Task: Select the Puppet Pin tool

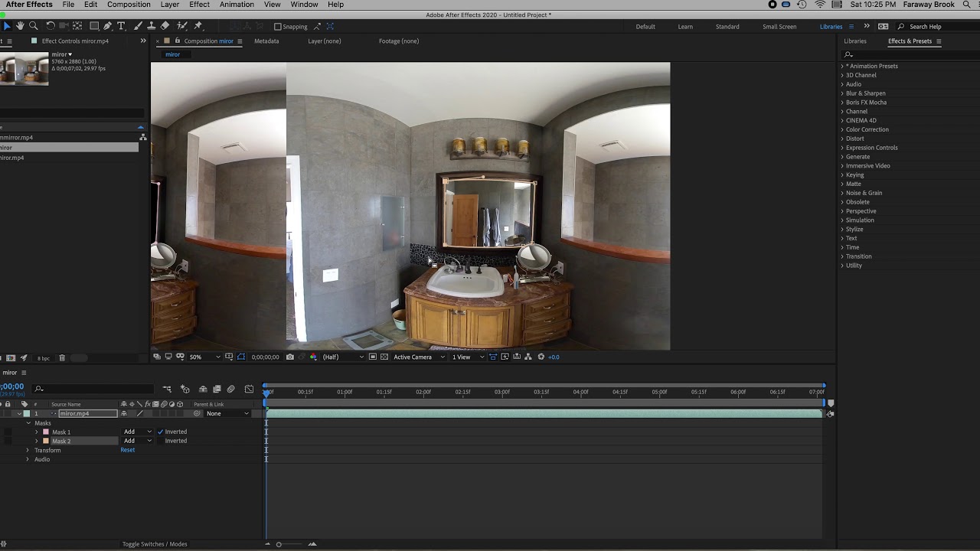Action: [x=198, y=26]
